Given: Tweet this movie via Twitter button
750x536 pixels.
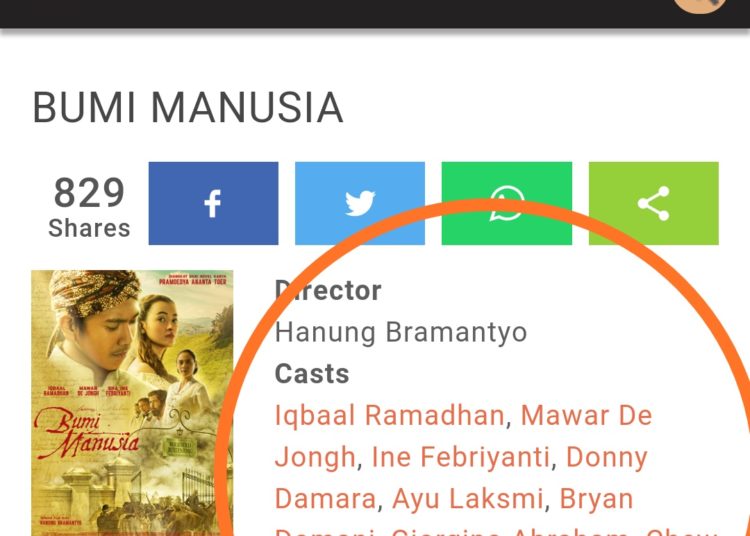Looking at the screenshot, I should click(x=360, y=203).
